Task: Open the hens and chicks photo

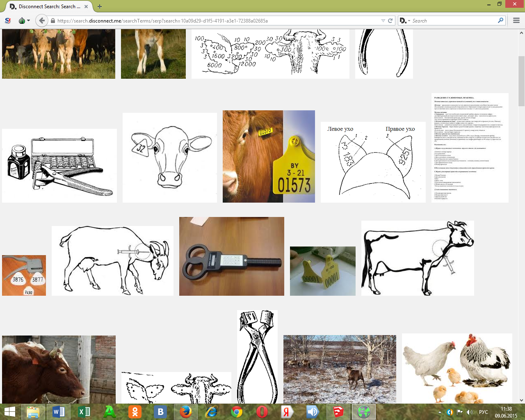Action: 457,368
